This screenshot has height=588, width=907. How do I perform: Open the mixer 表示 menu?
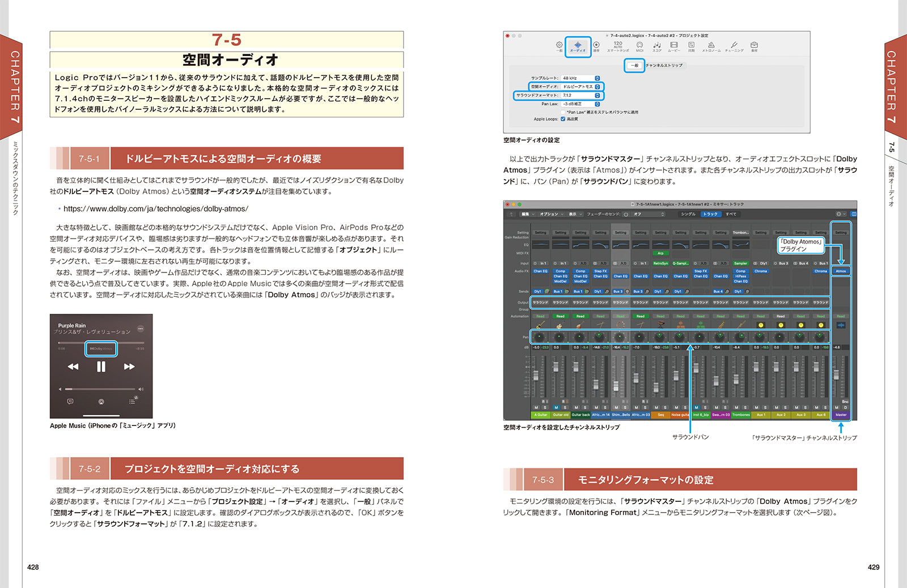coord(575,214)
